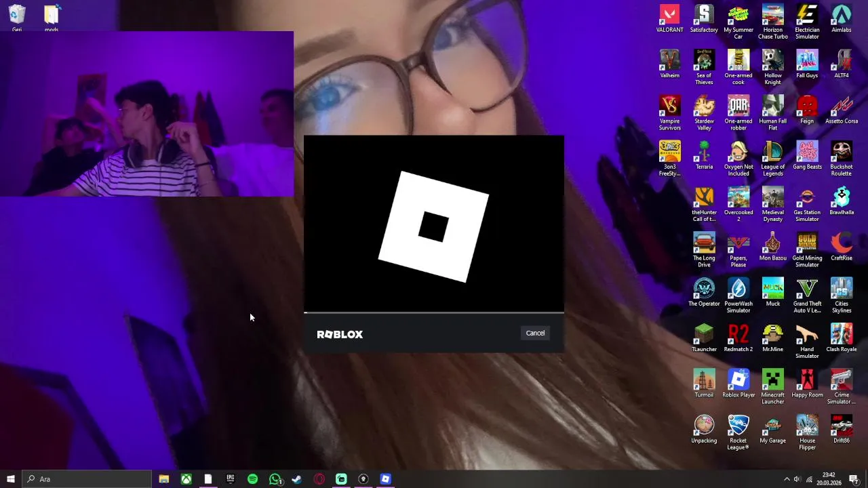The height and width of the screenshot is (488, 868).
Task: Select The Operator desktop icon
Action: pos(704,292)
